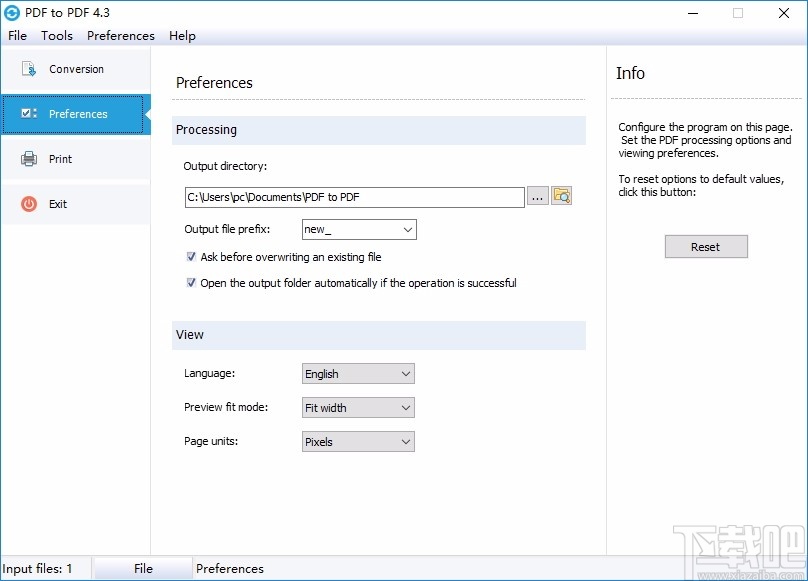Click the Info panel heading
Viewport: 808px width, 581px height.
pos(630,73)
